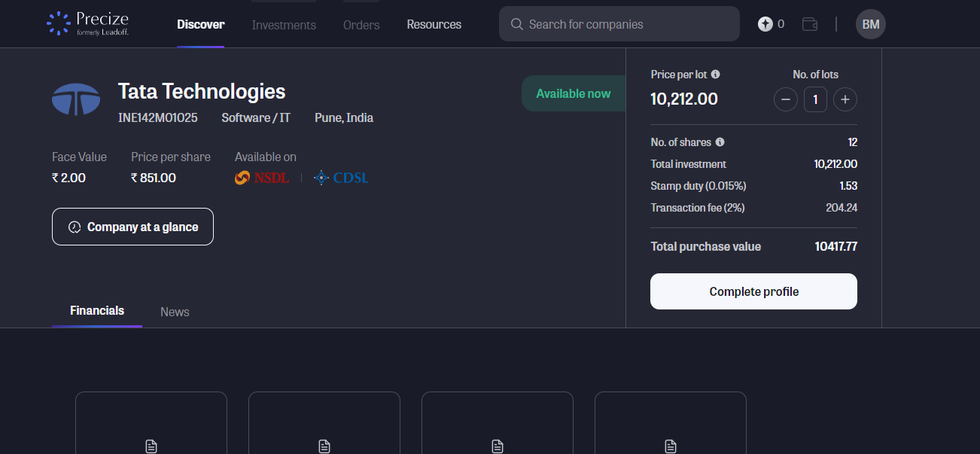The height and width of the screenshot is (454, 980).
Task: Switch to the News tab
Action: pos(175,312)
